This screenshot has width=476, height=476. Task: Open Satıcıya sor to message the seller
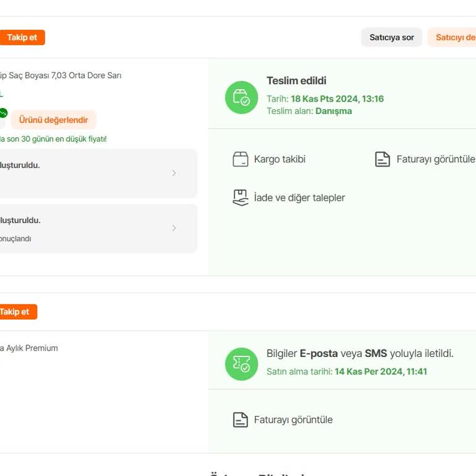pyautogui.click(x=391, y=37)
